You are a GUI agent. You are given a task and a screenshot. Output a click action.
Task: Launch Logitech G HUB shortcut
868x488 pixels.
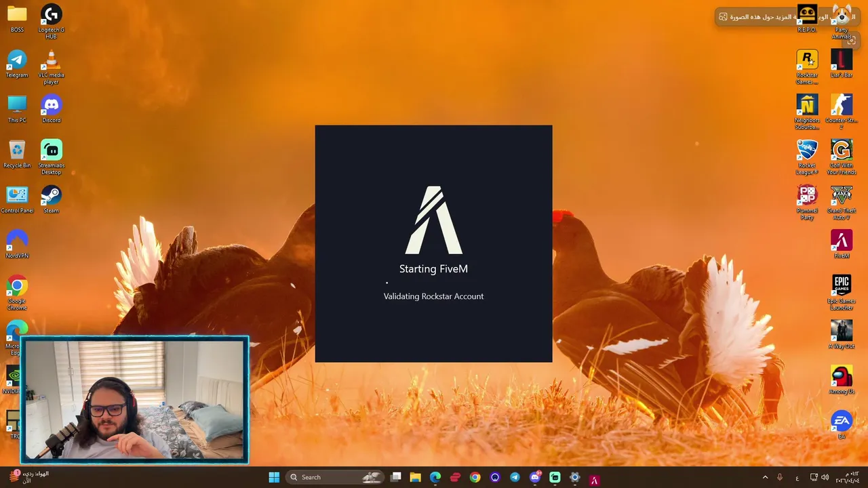(52, 22)
